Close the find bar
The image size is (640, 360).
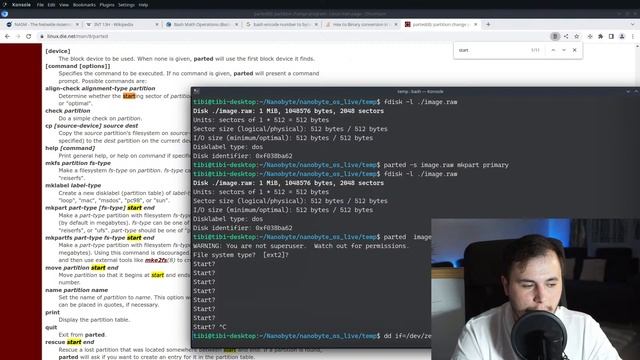(x=574, y=50)
